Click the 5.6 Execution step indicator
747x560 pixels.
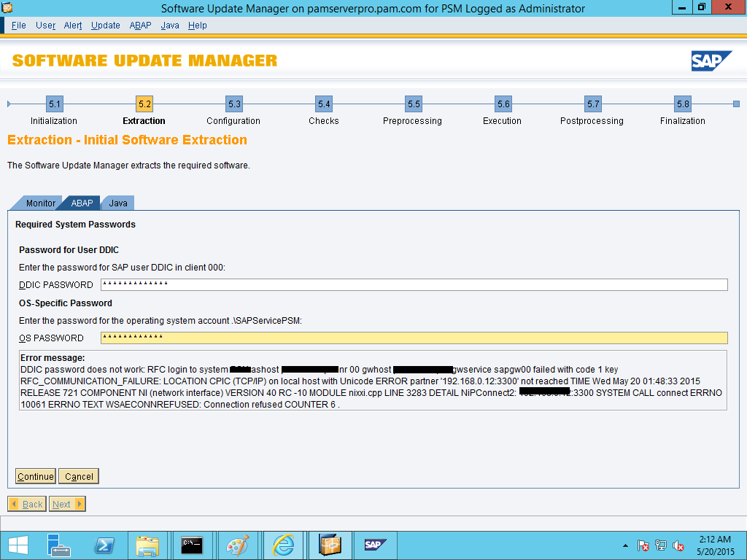coord(502,104)
